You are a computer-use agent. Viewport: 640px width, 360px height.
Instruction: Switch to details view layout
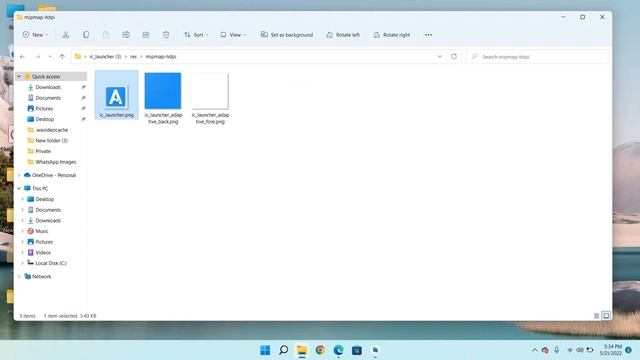coord(597,316)
